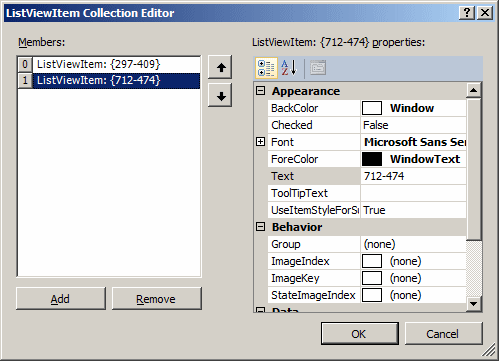Click the ImageIndex empty preview box
This screenshot has width=499, height=361.
[372, 261]
